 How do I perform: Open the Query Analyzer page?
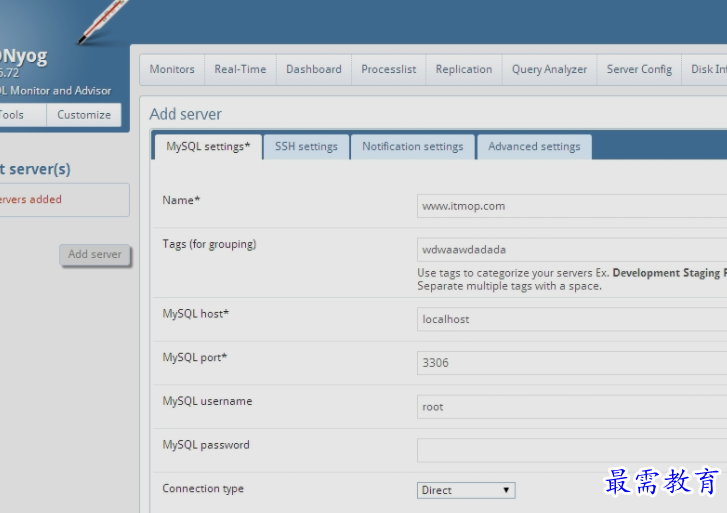coord(549,70)
